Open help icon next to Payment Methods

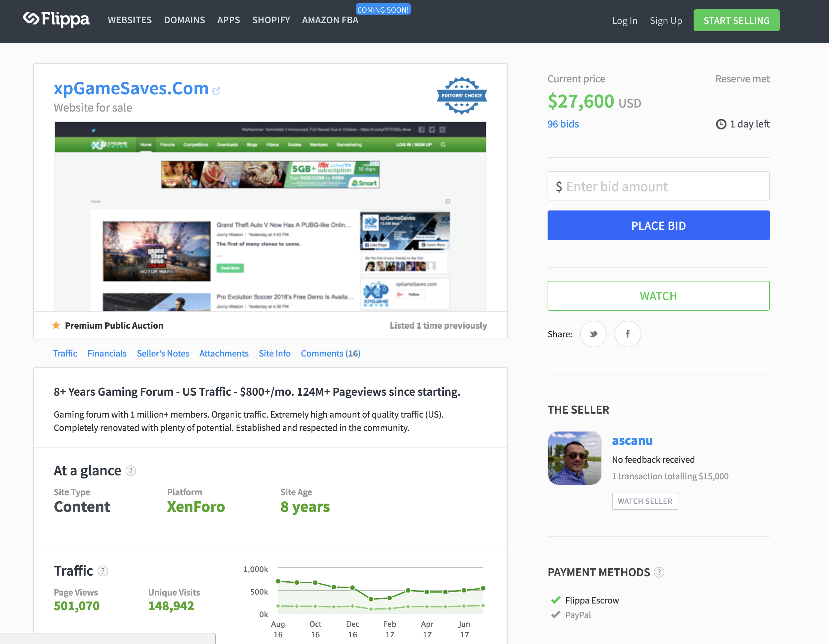[659, 572]
